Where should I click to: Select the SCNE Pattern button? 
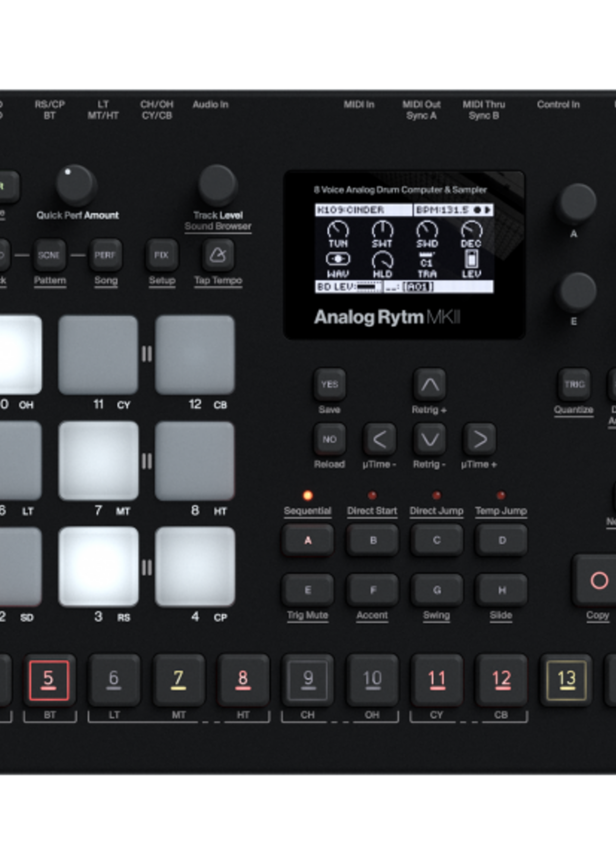[x=49, y=255]
